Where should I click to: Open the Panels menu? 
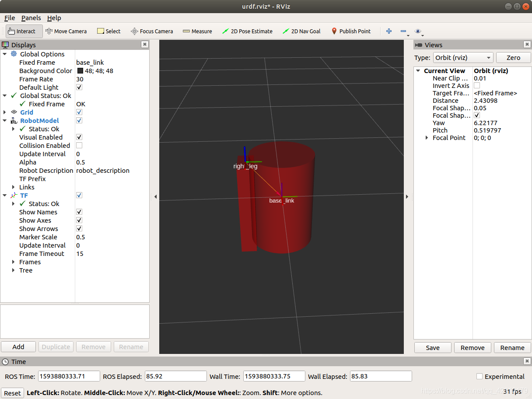(31, 18)
